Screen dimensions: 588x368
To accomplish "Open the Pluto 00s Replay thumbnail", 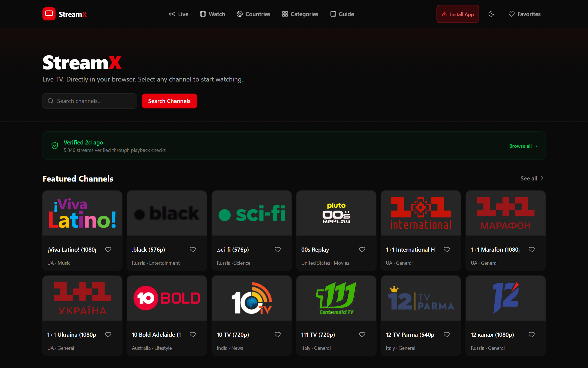I will coord(336,213).
